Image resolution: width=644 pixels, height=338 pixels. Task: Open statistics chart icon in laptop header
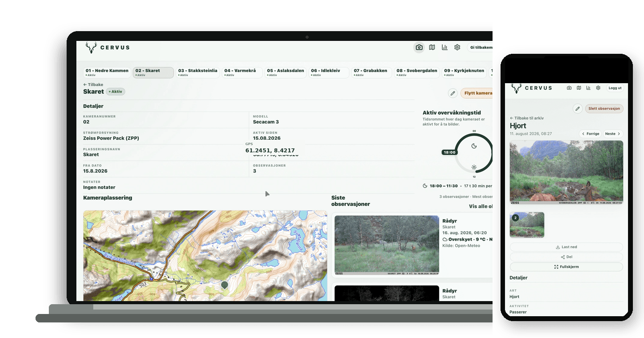[x=445, y=48]
